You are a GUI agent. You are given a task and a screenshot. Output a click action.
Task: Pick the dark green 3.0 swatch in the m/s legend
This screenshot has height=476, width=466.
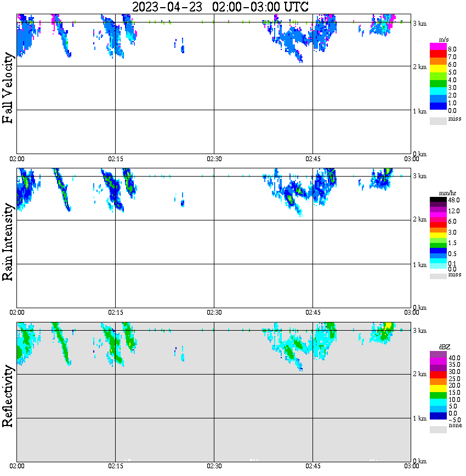click(x=438, y=83)
